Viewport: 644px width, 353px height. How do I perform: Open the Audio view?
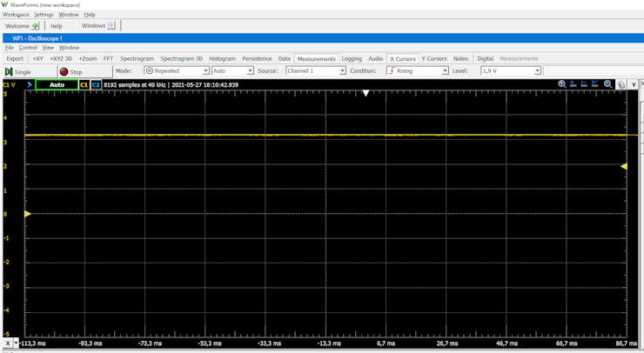click(x=375, y=59)
